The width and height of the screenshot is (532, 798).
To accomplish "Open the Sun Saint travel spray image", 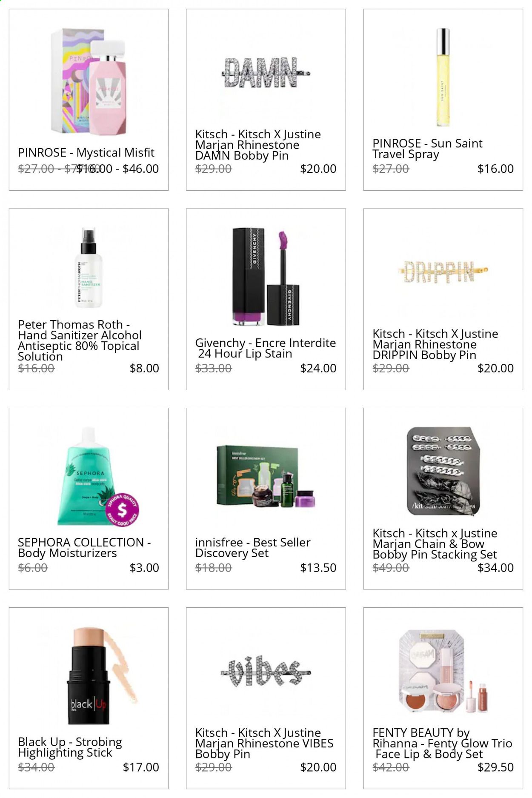I will coord(443,77).
